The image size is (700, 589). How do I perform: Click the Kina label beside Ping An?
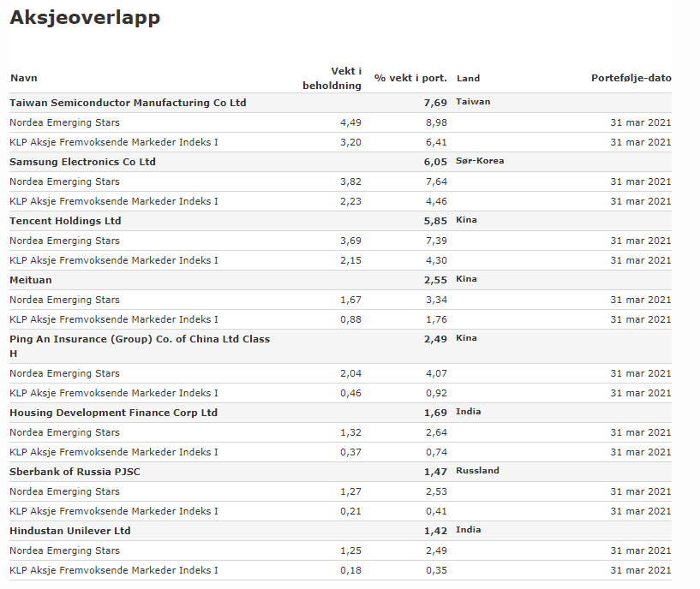click(466, 338)
